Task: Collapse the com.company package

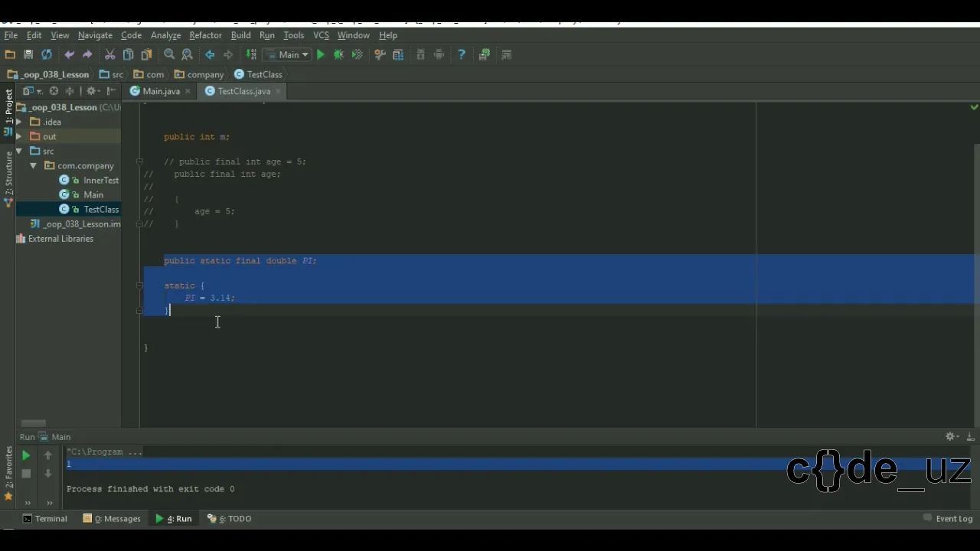Action: click(33, 165)
